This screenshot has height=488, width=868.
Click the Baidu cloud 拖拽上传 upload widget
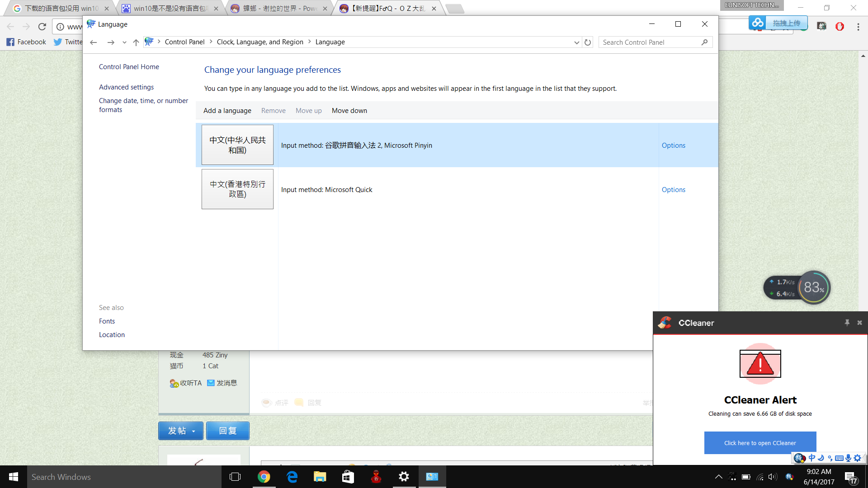click(778, 23)
